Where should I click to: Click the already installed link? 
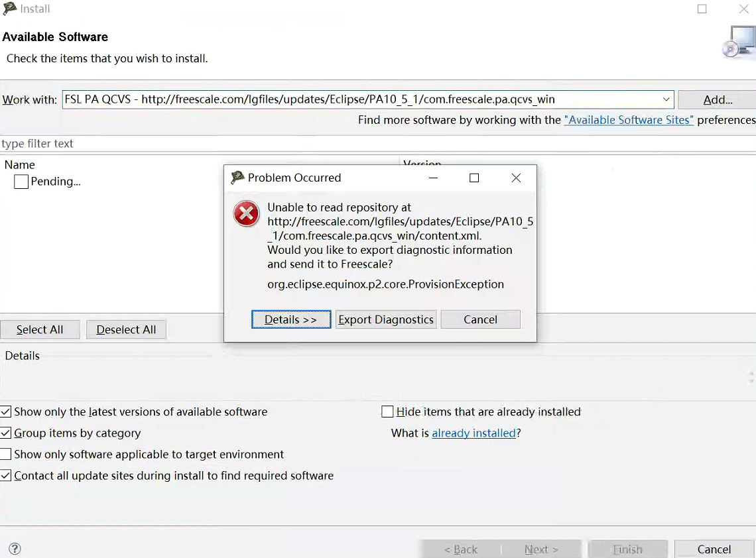coord(473,433)
